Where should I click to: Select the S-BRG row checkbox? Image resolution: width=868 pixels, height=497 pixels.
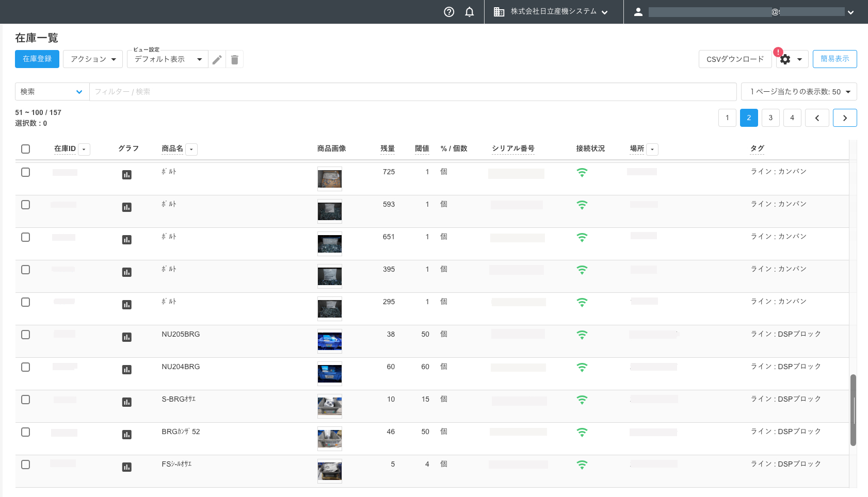25,400
